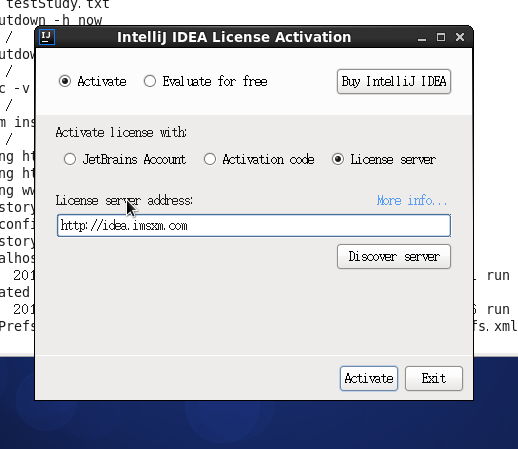Image resolution: width=518 pixels, height=449 pixels.
Task: Open the More info... link
Action: [x=412, y=201]
